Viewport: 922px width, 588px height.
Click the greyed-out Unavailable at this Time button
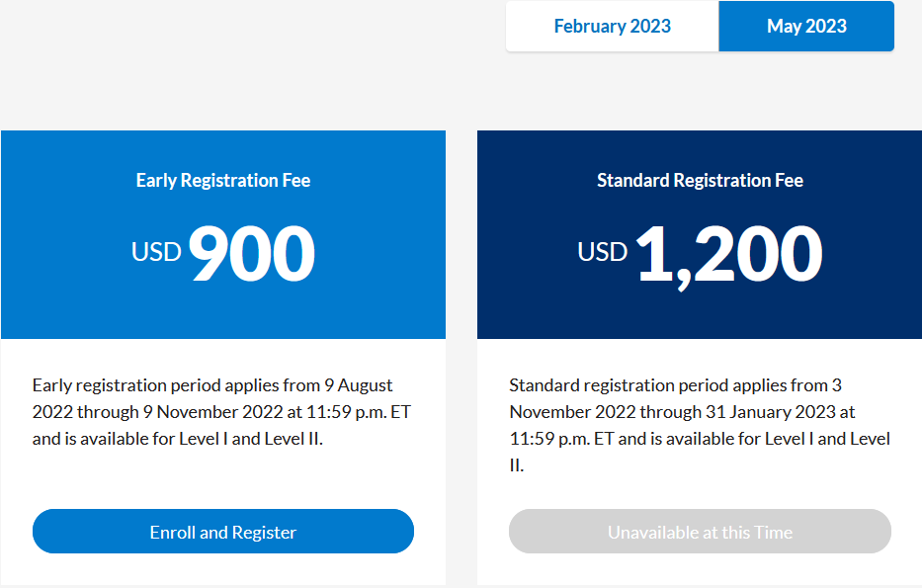pos(700,532)
